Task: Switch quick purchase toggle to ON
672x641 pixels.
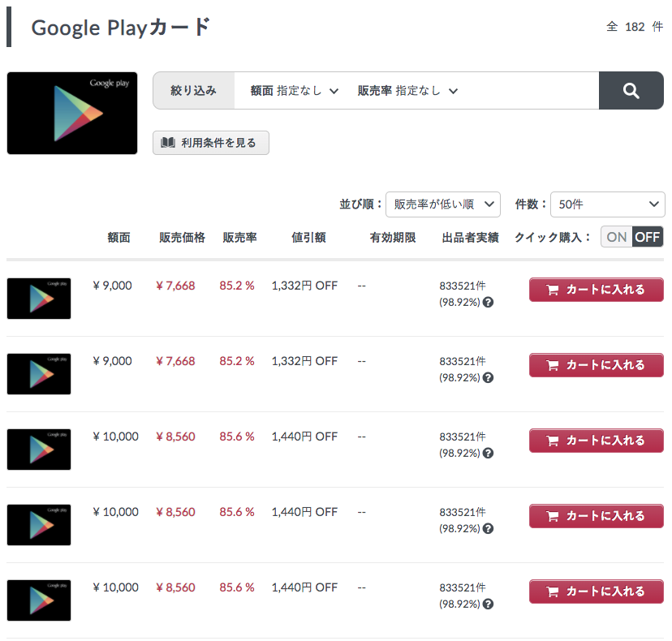Action: click(x=616, y=237)
